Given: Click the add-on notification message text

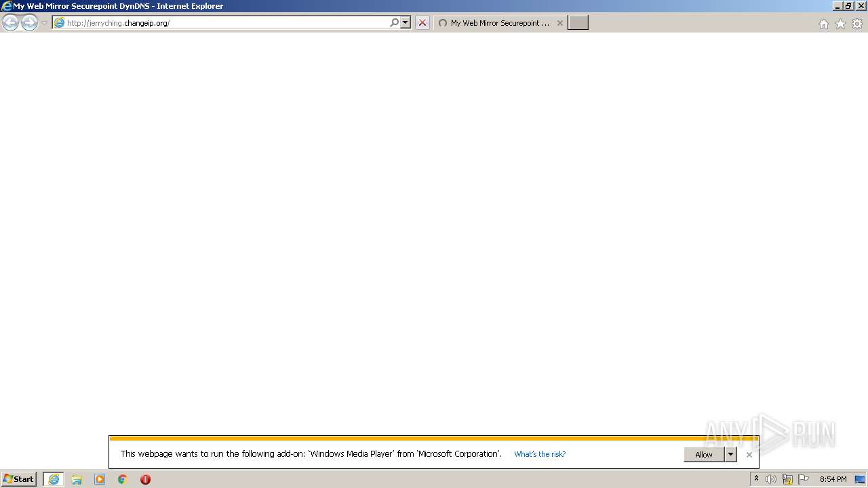Looking at the screenshot, I should 311,454.
